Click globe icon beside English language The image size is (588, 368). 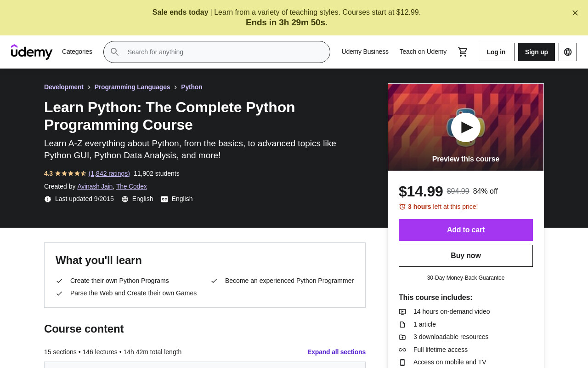coord(125,199)
